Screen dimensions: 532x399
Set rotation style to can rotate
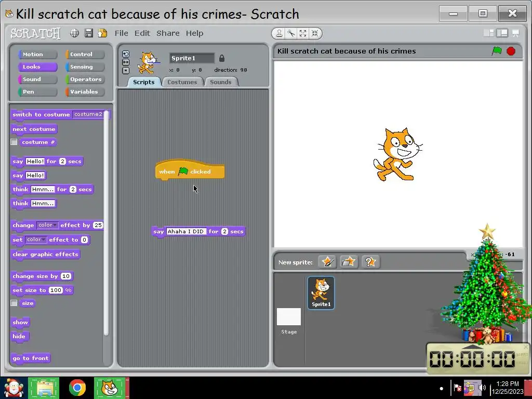(x=126, y=54)
